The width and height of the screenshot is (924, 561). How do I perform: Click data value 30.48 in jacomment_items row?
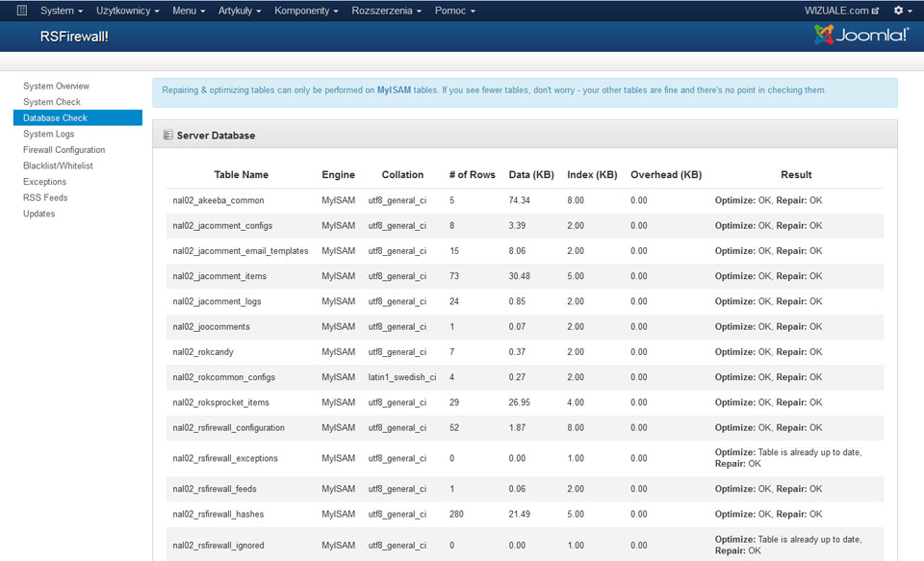pyautogui.click(x=519, y=276)
